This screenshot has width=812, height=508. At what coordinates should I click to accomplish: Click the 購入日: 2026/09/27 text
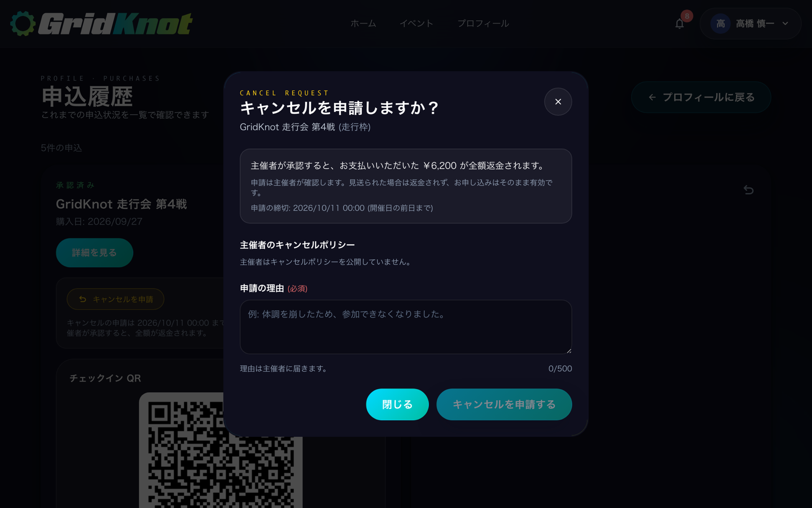[99, 221]
